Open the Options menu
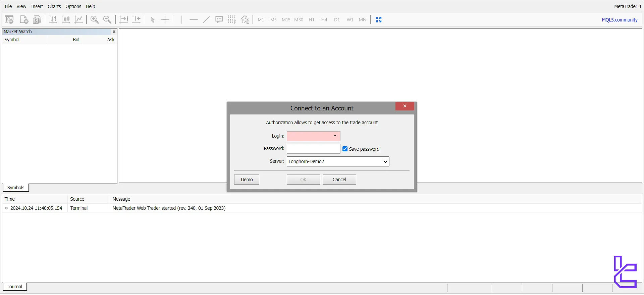 [73, 6]
